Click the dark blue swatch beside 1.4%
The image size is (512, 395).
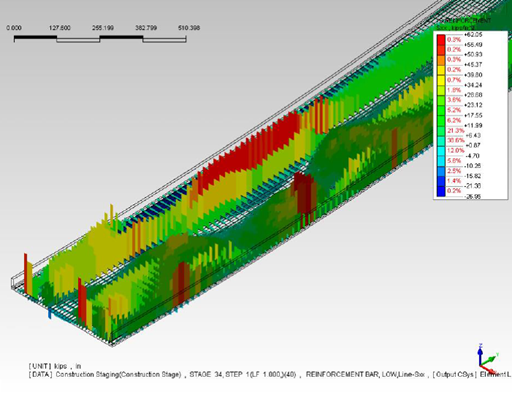(441, 181)
